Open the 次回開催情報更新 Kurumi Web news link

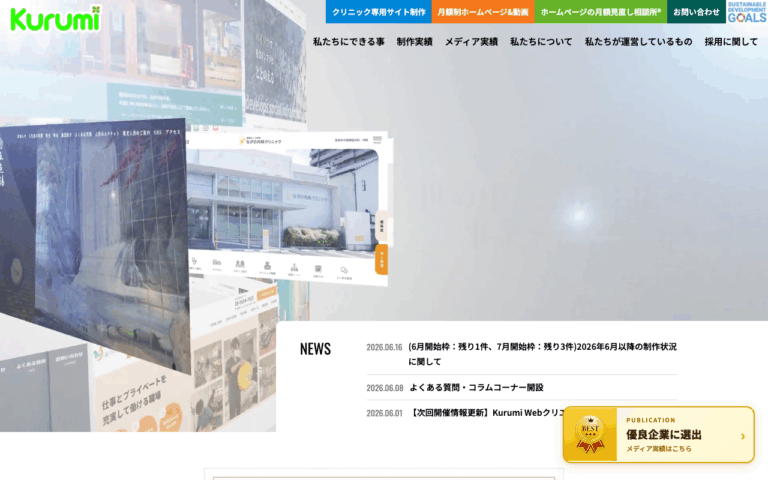point(486,413)
